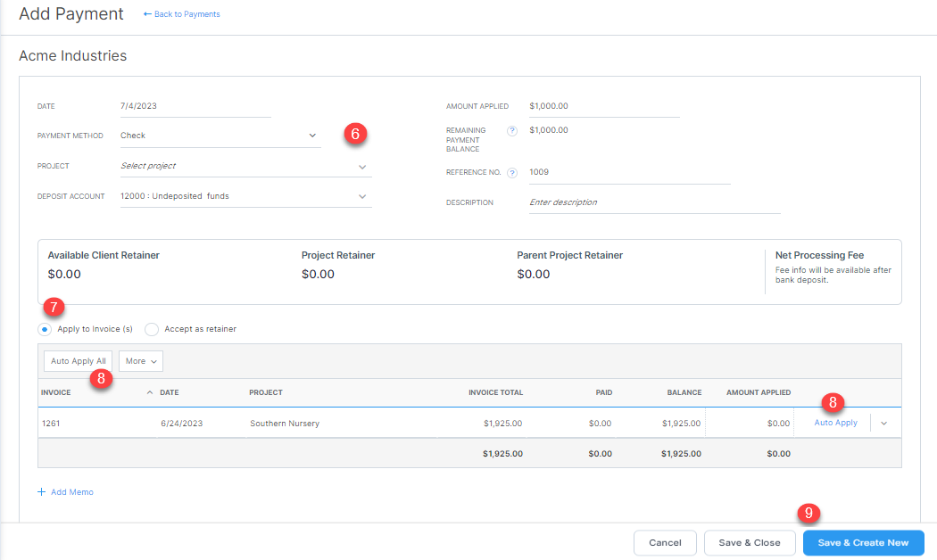Click the Parent Project Retainer label
The height and width of the screenshot is (560, 937).
point(569,255)
